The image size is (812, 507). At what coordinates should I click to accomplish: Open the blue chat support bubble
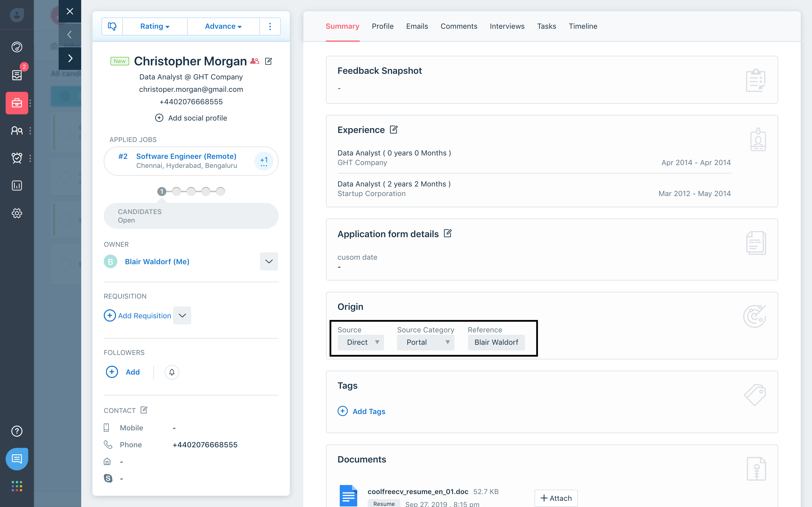[x=17, y=459]
